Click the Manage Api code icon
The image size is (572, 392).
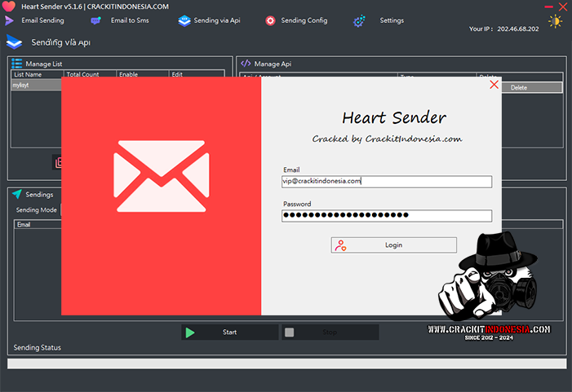(245, 63)
